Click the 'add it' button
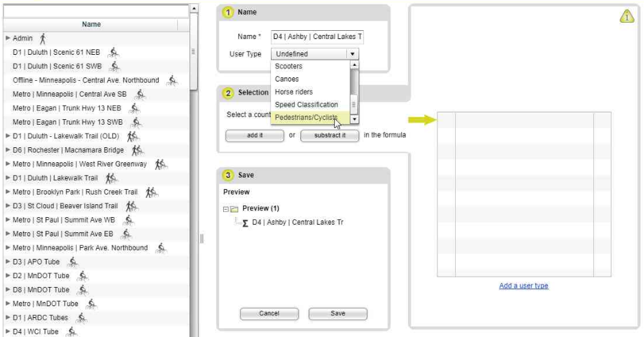The height and width of the screenshot is (337, 644). 255,136
